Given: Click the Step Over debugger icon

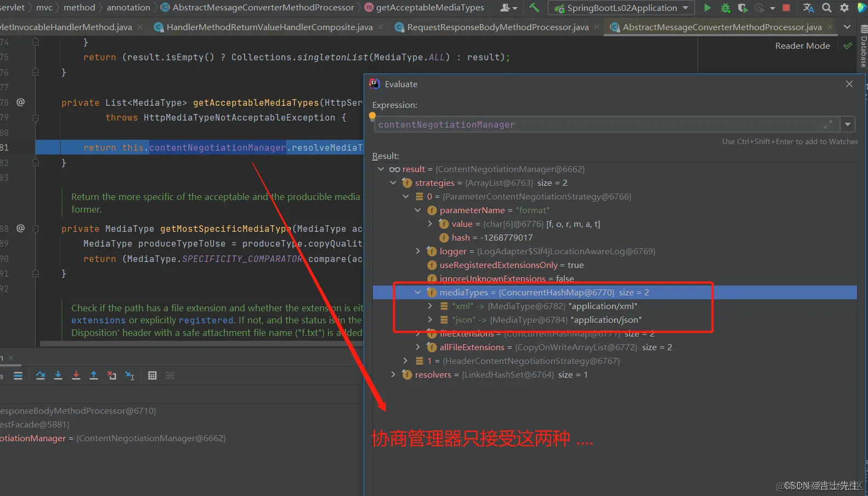Looking at the screenshot, I should pyautogui.click(x=41, y=375).
